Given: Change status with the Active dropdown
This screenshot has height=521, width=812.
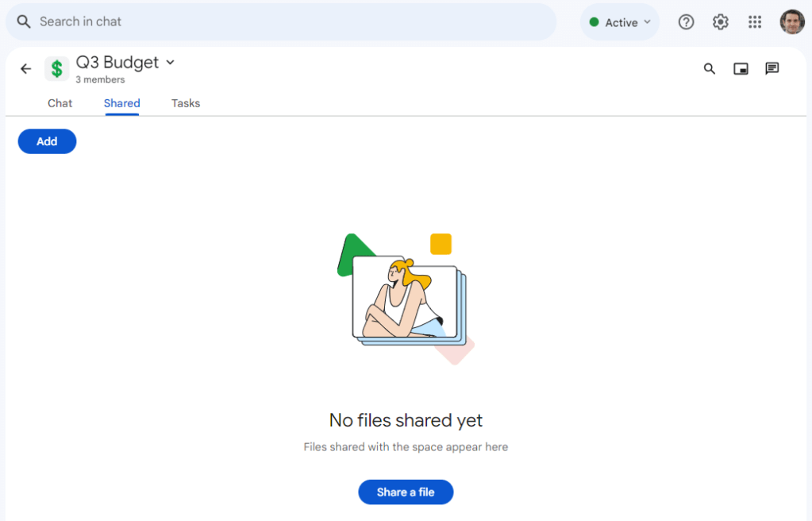Looking at the screenshot, I should pyautogui.click(x=620, y=22).
